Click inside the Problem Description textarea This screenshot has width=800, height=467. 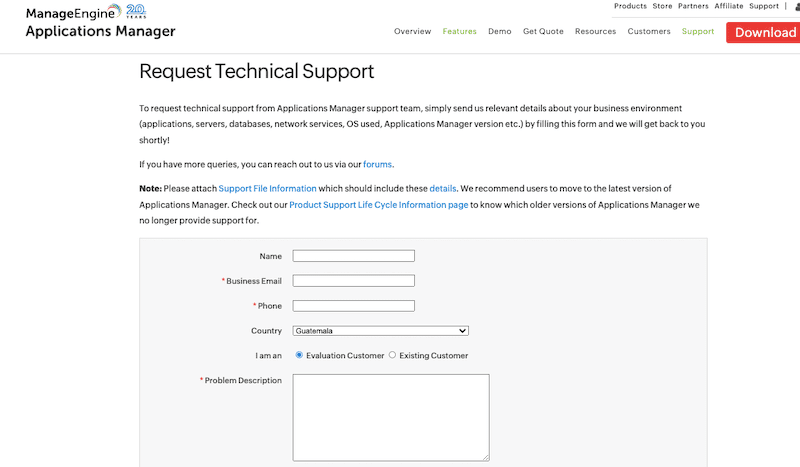coord(391,417)
